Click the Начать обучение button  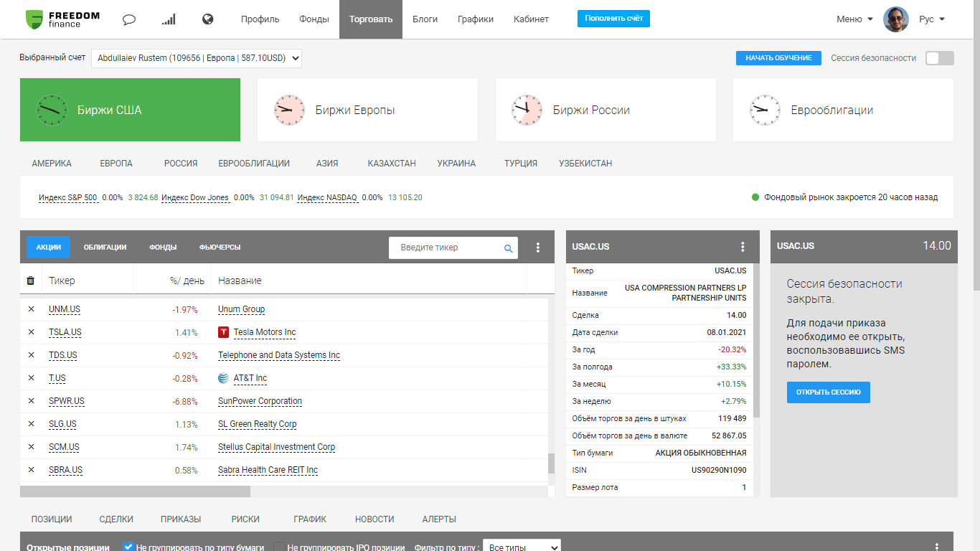tap(778, 58)
